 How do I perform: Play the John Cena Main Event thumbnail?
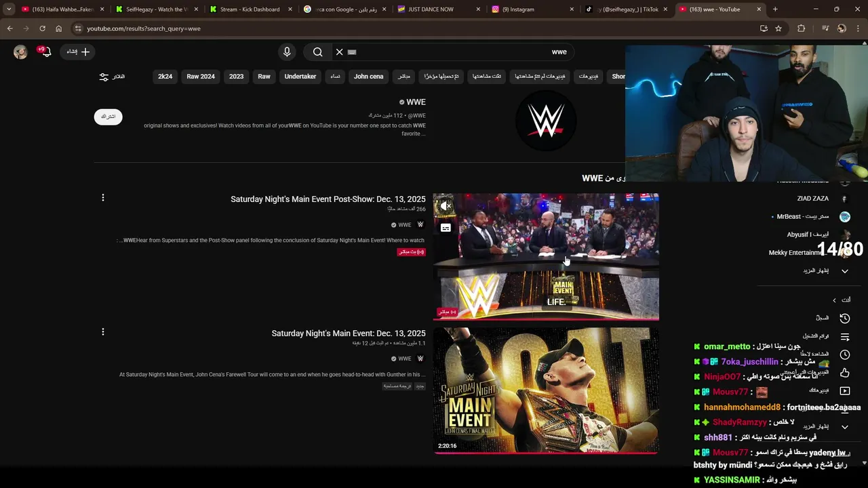point(546,390)
